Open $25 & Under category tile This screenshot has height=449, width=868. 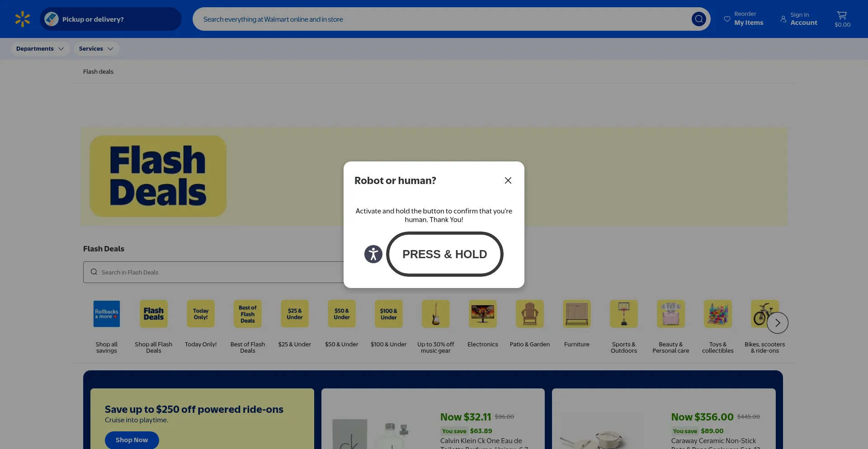[x=295, y=324]
